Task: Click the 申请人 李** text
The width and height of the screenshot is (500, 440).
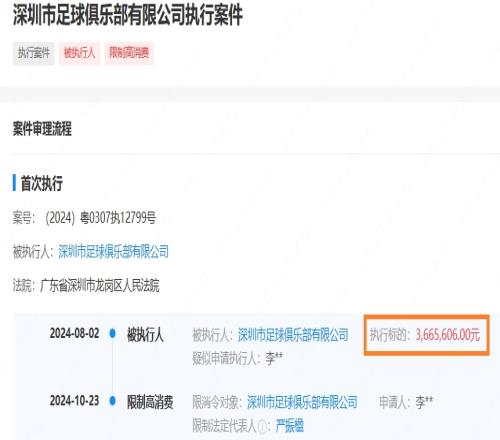Action: pyautogui.click(x=406, y=402)
